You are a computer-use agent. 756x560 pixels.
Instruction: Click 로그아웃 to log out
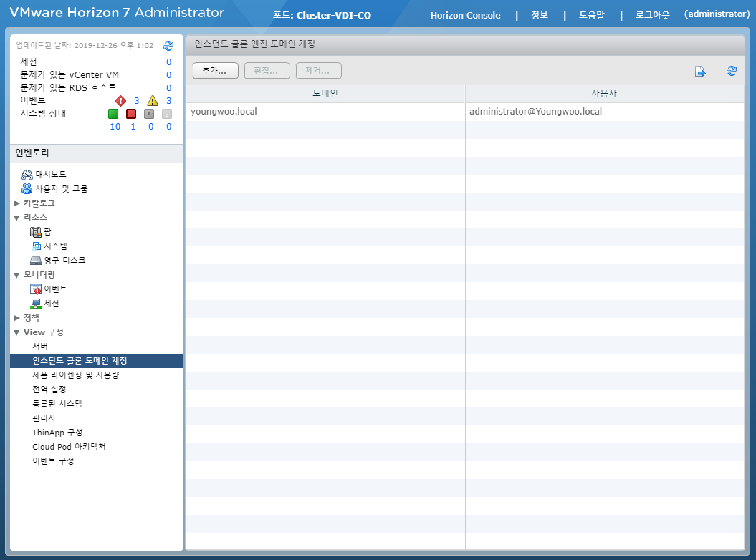coord(652,15)
